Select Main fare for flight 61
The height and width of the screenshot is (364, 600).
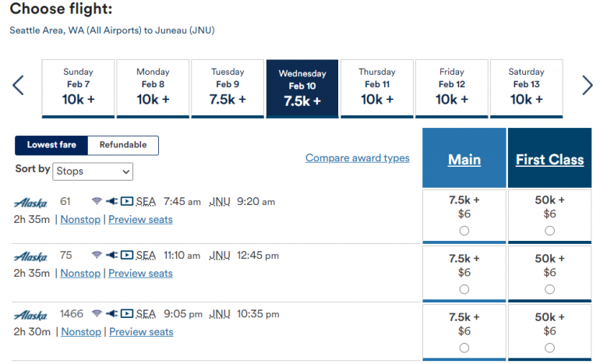coord(464,231)
